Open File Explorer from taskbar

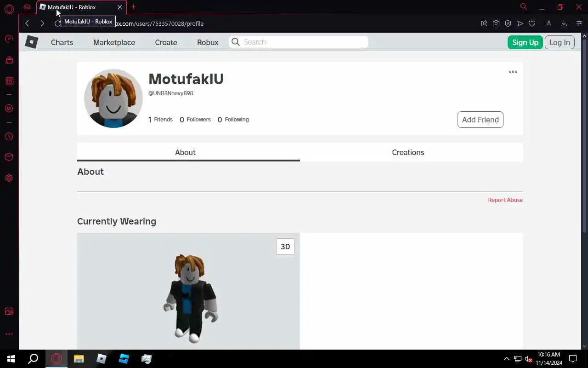(79, 359)
